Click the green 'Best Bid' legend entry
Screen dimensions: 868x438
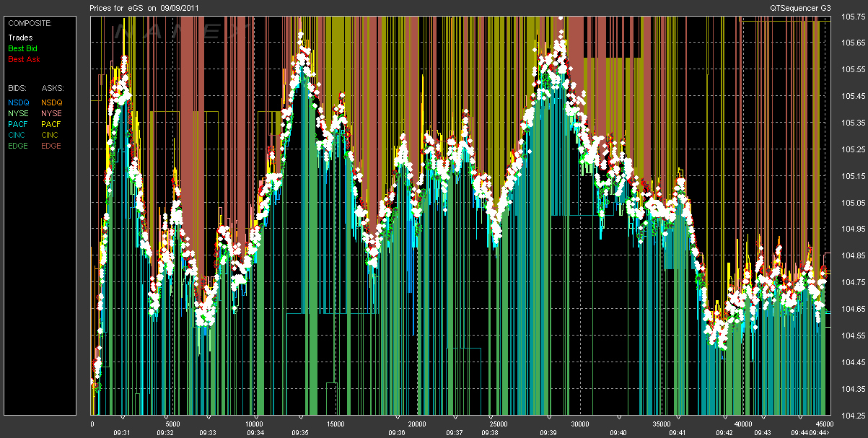pos(23,48)
